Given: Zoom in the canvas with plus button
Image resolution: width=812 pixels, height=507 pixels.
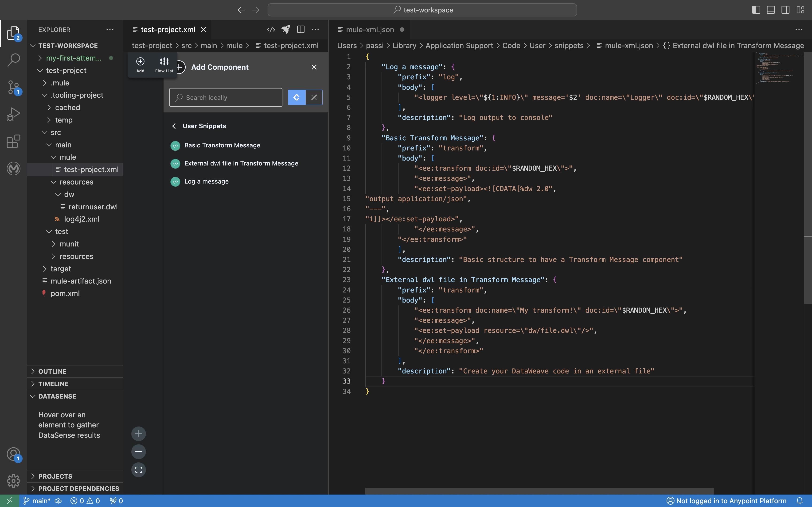Looking at the screenshot, I should pyautogui.click(x=139, y=434).
